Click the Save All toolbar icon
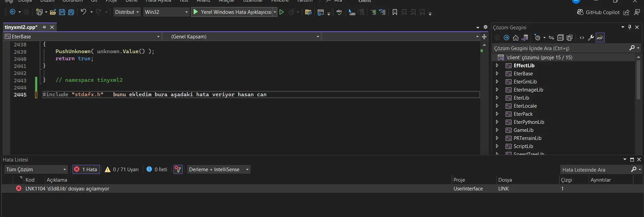 71,12
